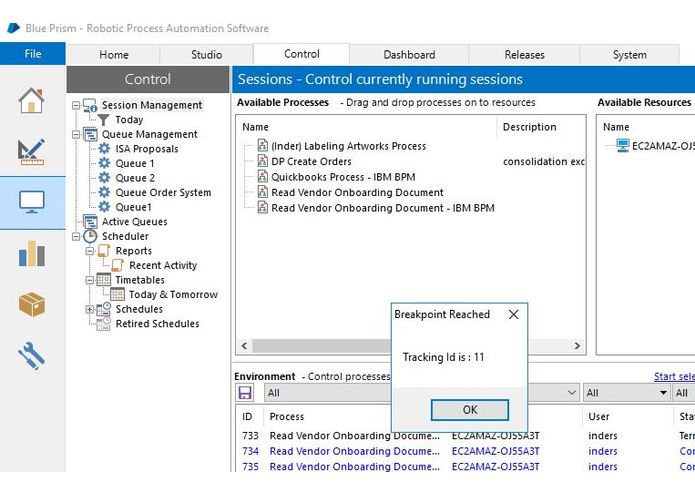
Task: Collapse the Scheduler tree node
Action: click(76, 236)
